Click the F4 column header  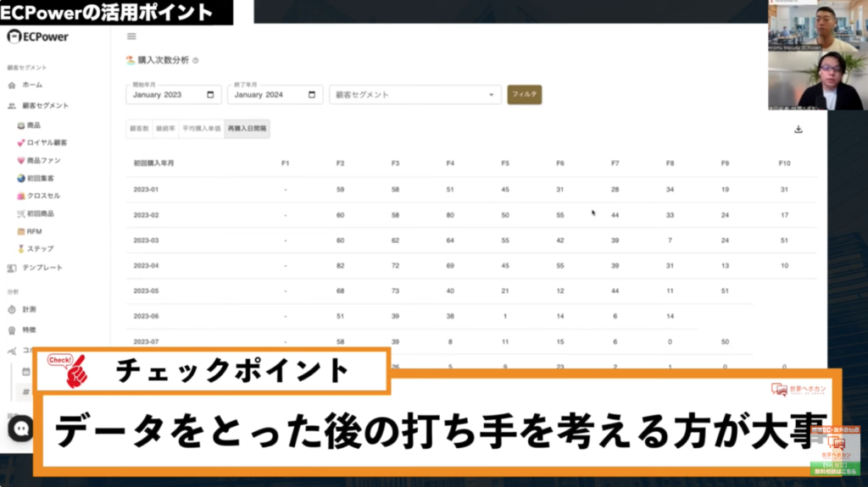click(x=450, y=163)
